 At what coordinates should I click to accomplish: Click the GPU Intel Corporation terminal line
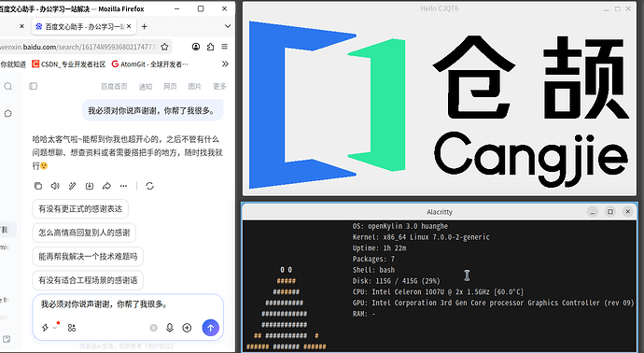494,303
